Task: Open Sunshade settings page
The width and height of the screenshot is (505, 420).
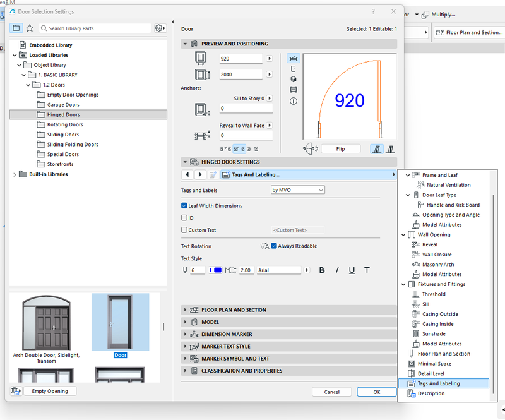Action: tap(434, 334)
